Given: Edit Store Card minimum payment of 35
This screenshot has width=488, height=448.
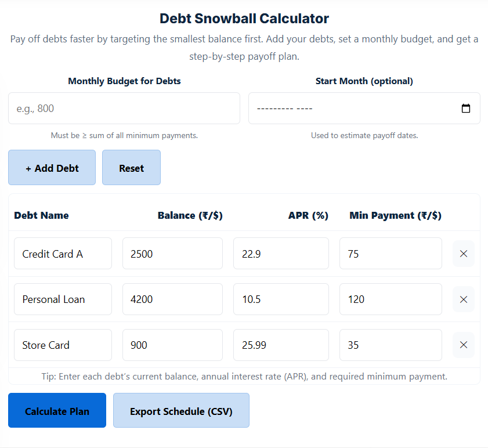Looking at the screenshot, I should 391,345.
